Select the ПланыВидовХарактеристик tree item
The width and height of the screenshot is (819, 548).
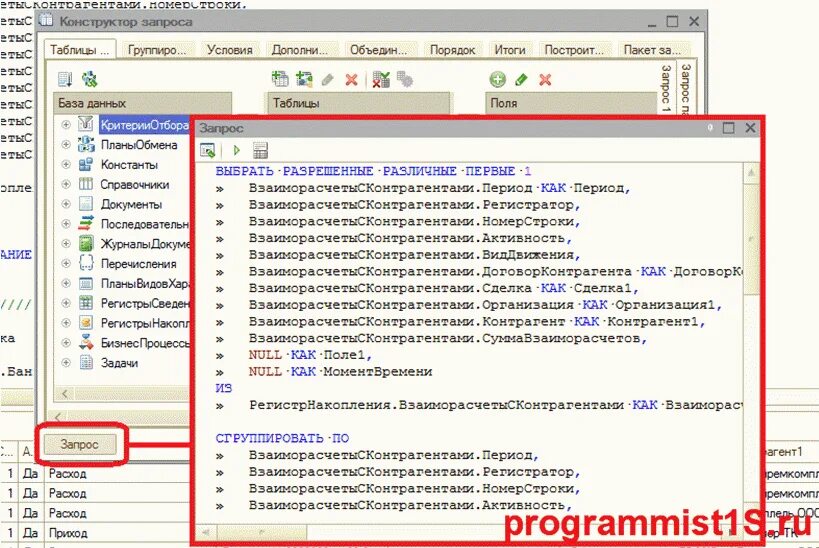145,284
